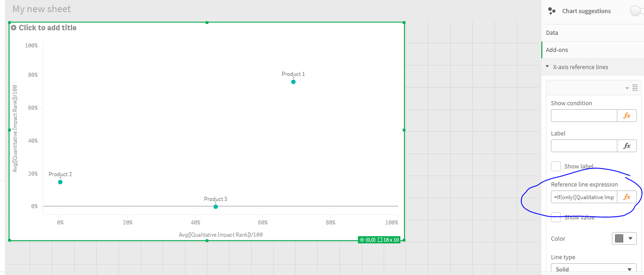644x275 pixels.
Task: Switch to the Data panel section
Action: [551, 32]
